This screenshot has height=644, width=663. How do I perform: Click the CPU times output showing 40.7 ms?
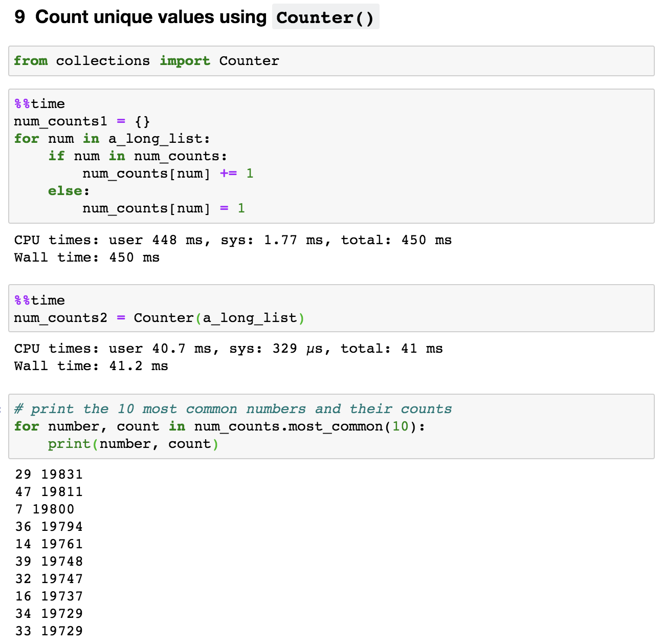point(228,349)
